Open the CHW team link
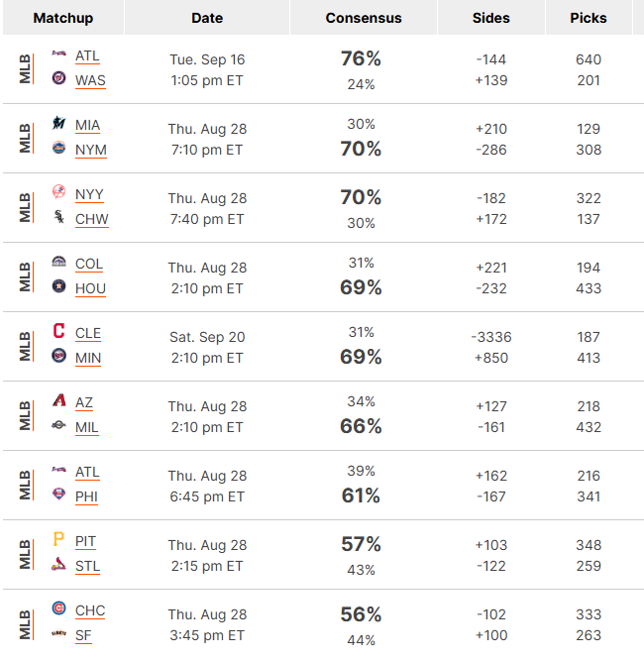644x661 pixels. pos(92,219)
